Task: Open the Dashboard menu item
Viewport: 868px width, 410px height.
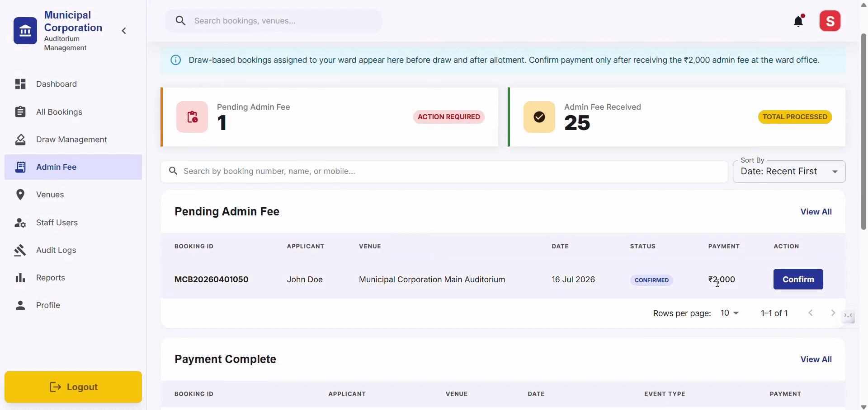Action: [73, 84]
